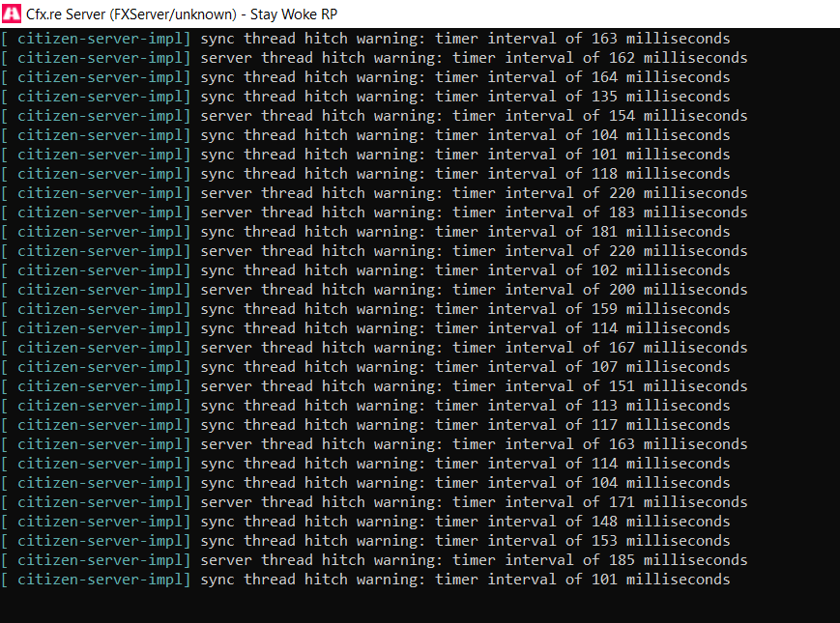Select the sync thread warning of 102 milliseconds
Viewport: 840px width, 623px height.
[x=365, y=270]
